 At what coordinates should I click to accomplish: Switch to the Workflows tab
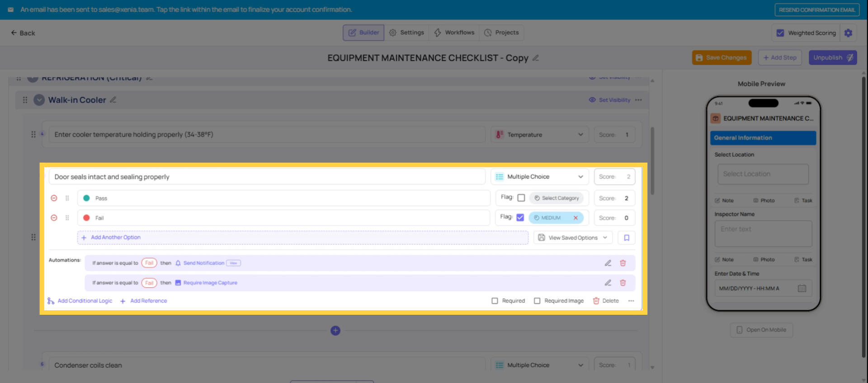pos(454,33)
